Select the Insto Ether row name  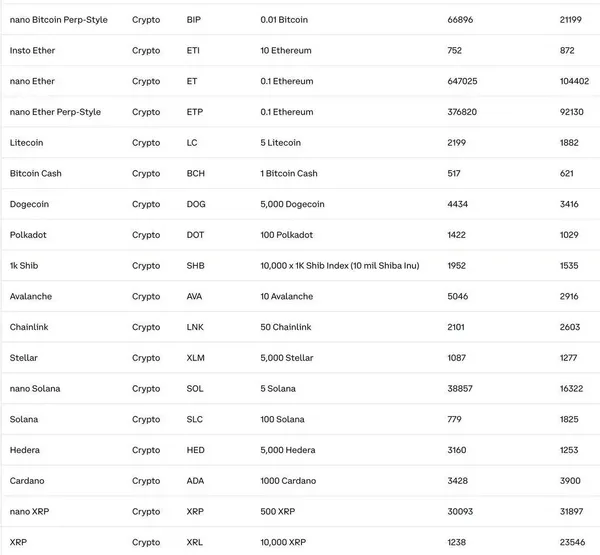[x=33, y=50]
